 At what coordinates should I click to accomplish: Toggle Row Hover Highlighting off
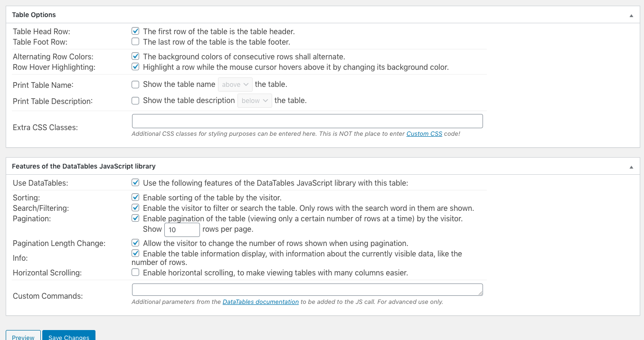(135, 66)
